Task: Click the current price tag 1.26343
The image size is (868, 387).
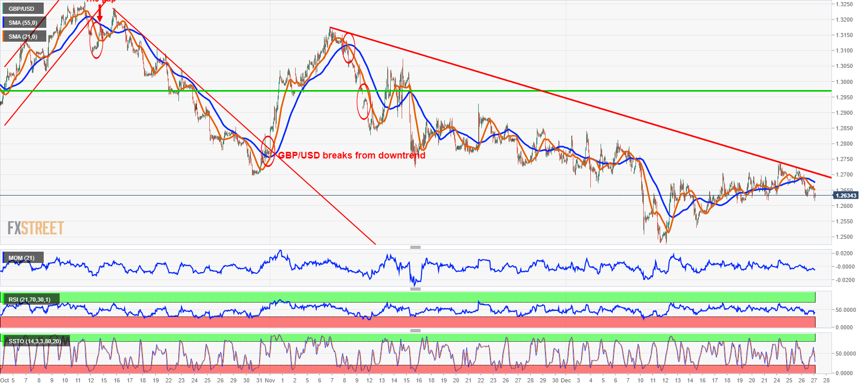Action: [846, 196]
